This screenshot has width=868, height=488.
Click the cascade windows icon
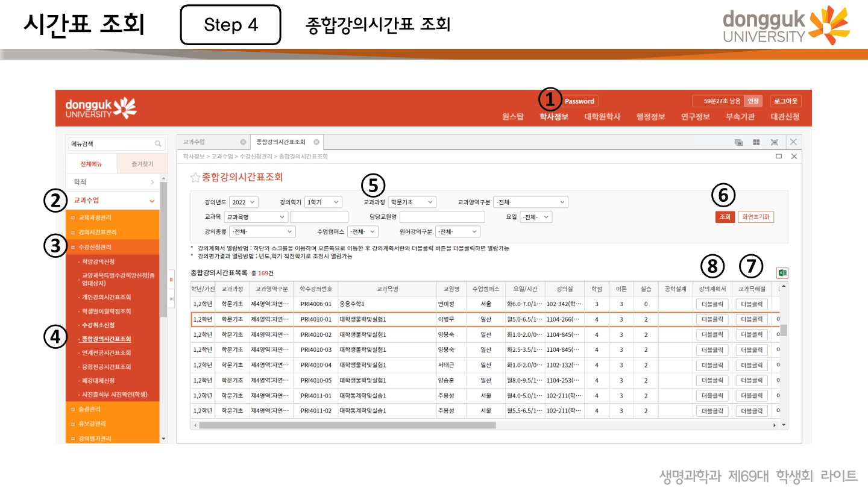click(738, 142)
